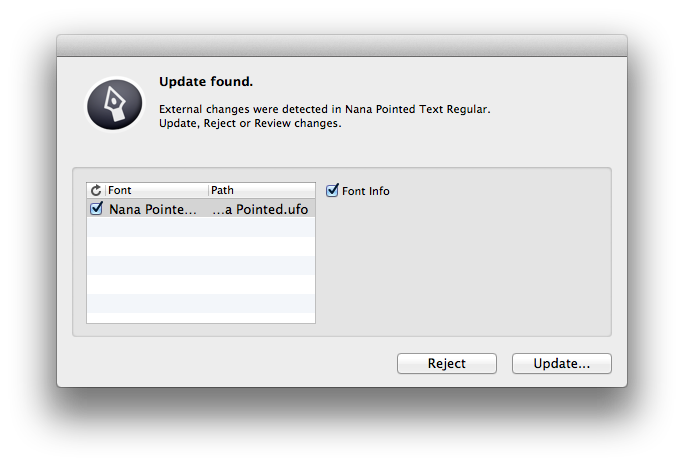684x466 pixels.
Task: Click the Update, Reject or Review changes line
Action: (x=250, y=123)
